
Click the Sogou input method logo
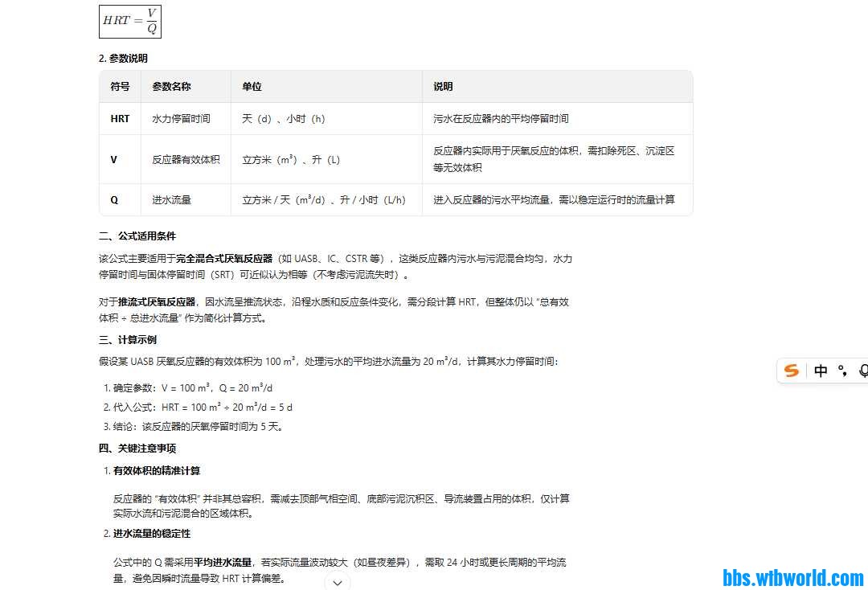792,371
